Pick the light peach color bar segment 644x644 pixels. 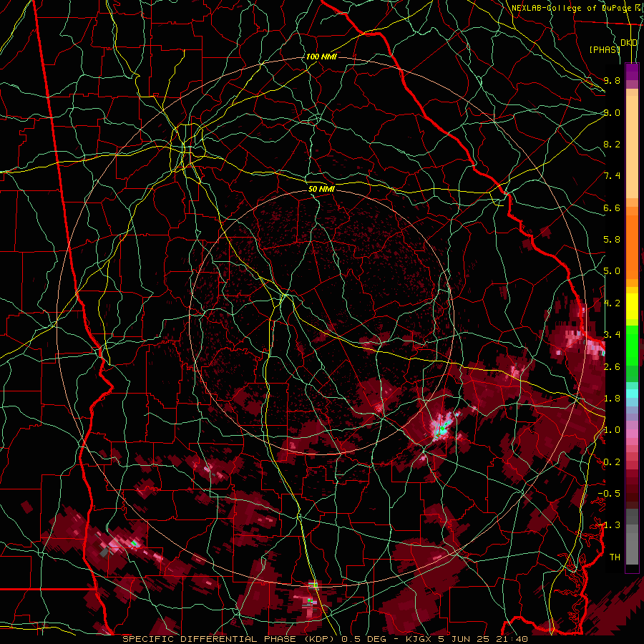coord(632,147)
